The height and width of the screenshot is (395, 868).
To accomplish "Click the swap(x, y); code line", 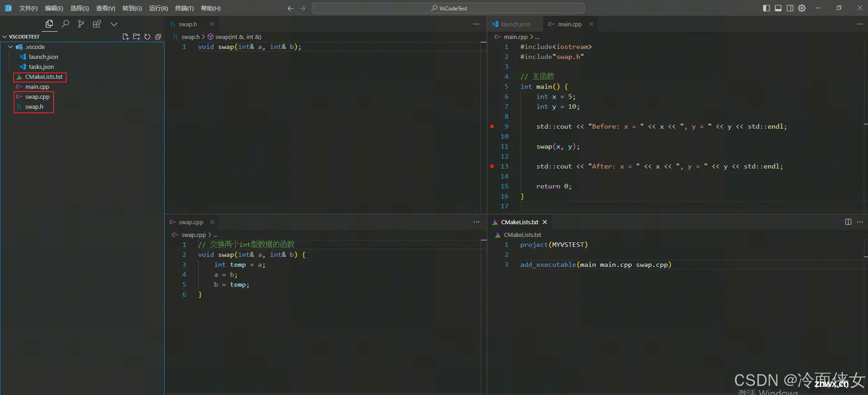I will [x=558, y=146].
